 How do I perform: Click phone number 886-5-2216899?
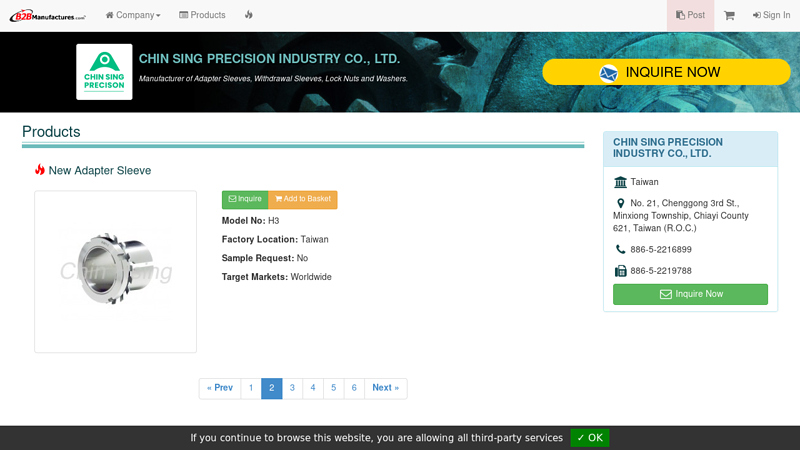point(661,249)
